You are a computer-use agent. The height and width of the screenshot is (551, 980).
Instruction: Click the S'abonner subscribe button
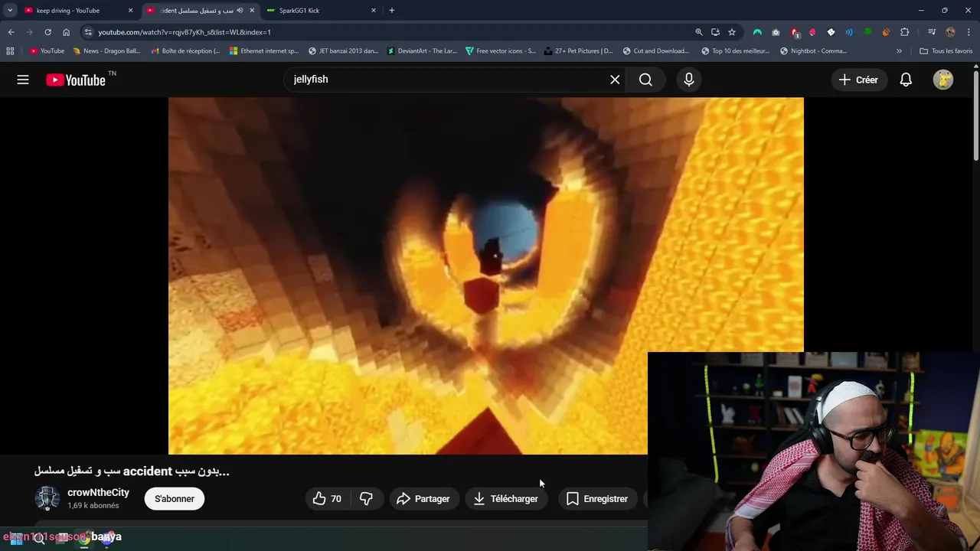tap(175, 499)
